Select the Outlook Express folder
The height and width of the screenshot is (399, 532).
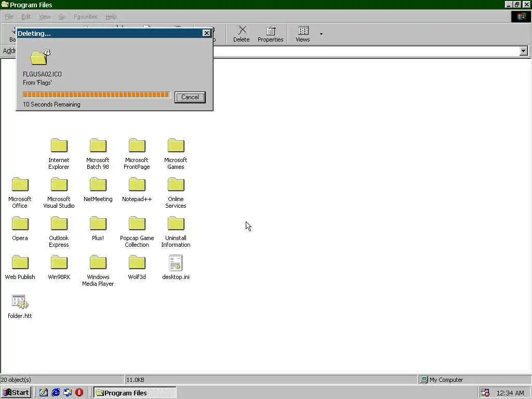click(59, 232)
